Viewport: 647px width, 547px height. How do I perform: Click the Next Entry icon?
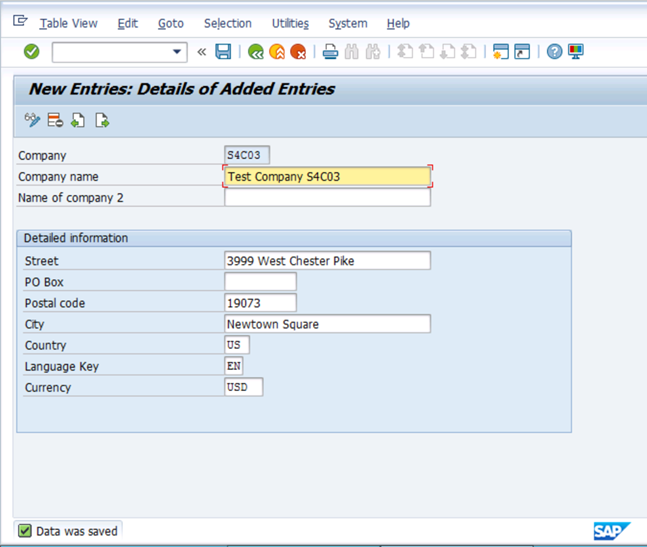102,120
